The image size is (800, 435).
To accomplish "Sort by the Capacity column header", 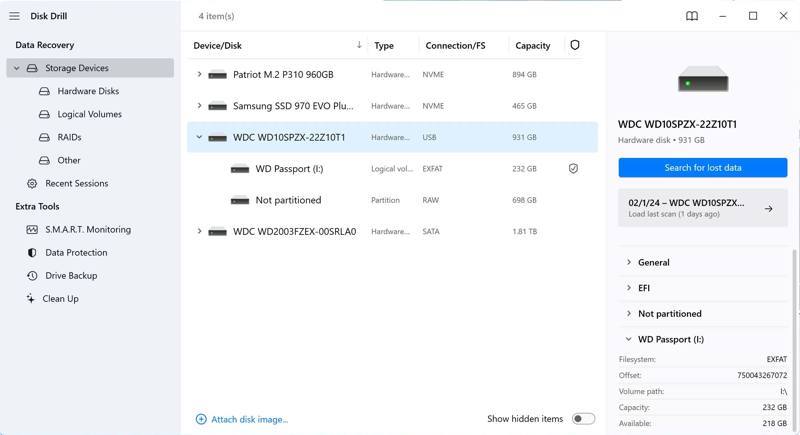I will 533,45.
